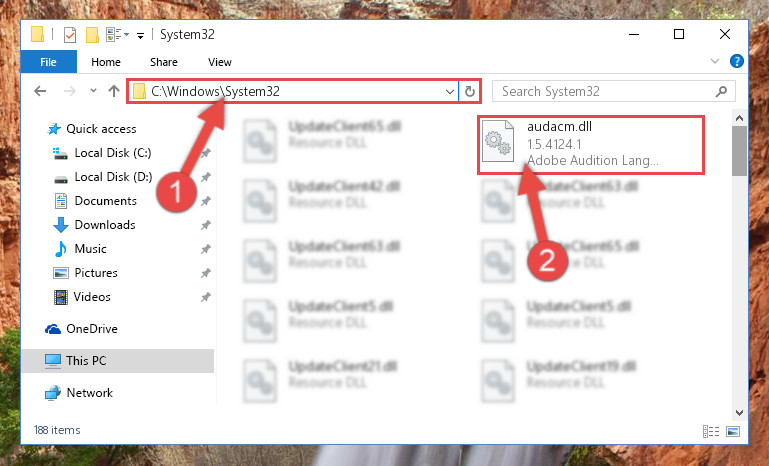Image resolution: width=769 pixels, height=466 pixels.
Task: Open the address bar history dropdown
Action: [449, 91]
